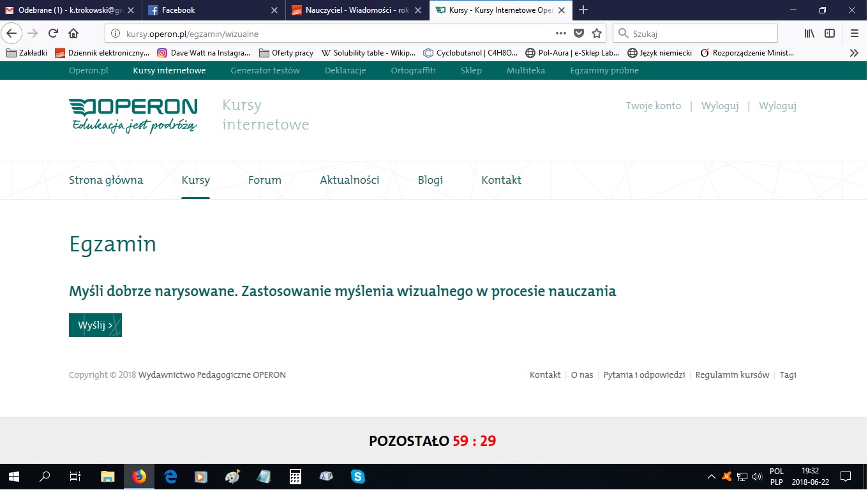Image resolution: width=868 pixels, height=490 pixels.
Task: Open Pytania i odpowiedzi footer link
Action: coord(644,375)
